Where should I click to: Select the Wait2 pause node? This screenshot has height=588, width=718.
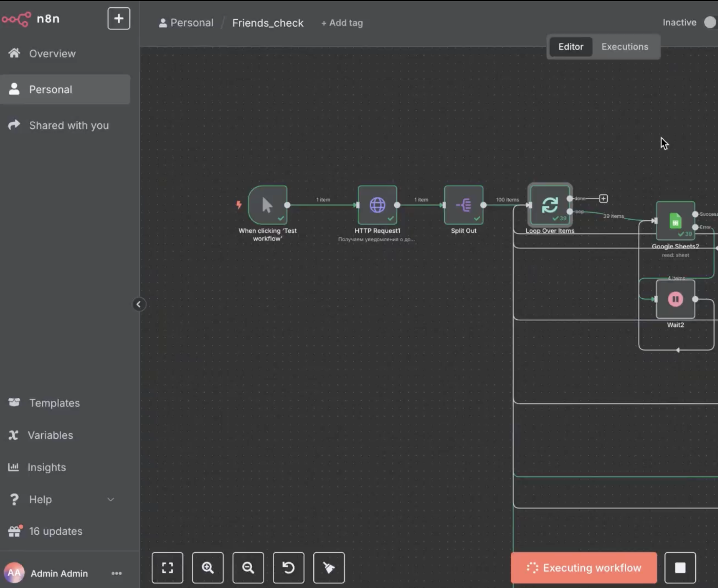pyautogui.click(x=675, y=299)
